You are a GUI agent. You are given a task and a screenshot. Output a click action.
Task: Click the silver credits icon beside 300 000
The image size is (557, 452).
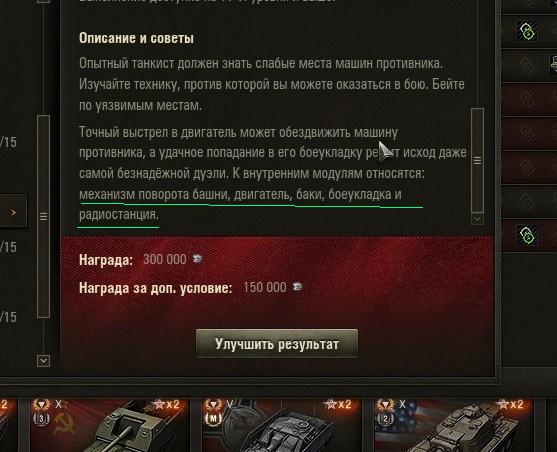pos(198,259)
